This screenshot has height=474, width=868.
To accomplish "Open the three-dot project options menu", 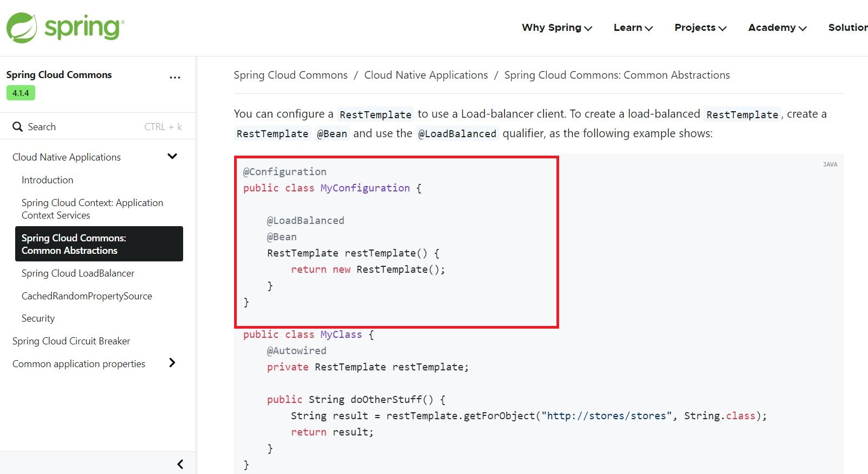I will pyautogui.click(x=174, y=78).
